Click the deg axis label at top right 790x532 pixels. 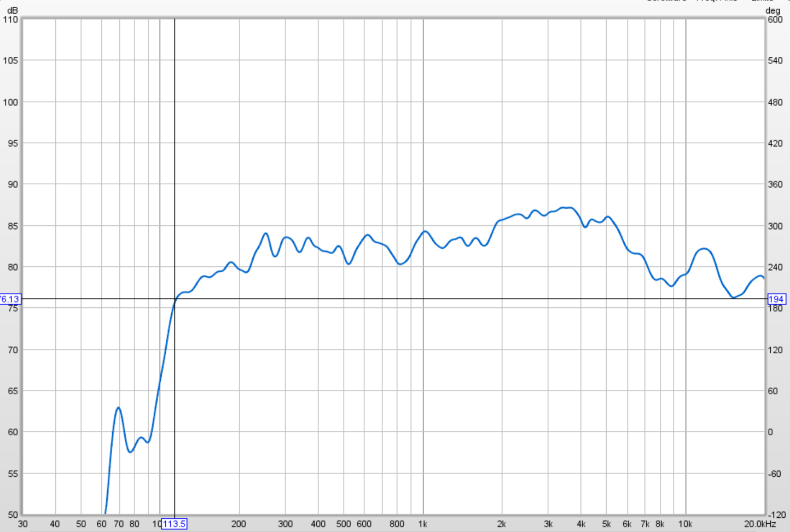[x=774, y=10]
